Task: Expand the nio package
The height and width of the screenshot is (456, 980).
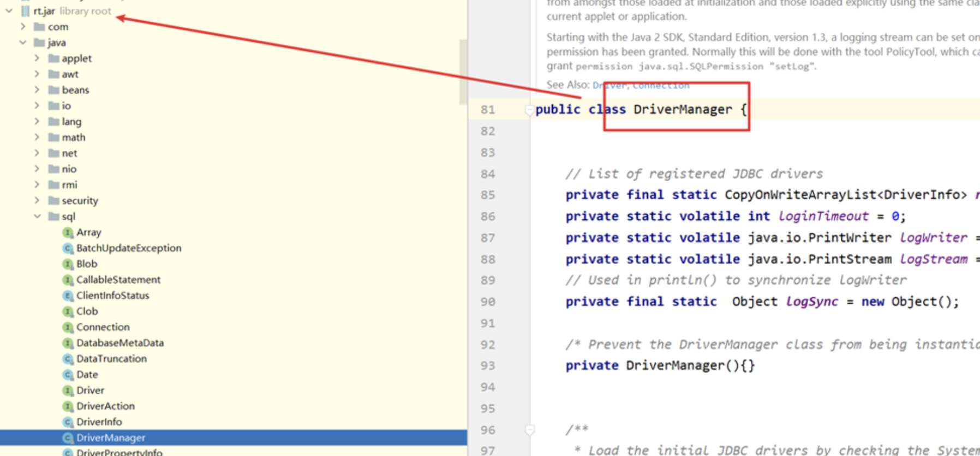Action: (x=37, y=169)
